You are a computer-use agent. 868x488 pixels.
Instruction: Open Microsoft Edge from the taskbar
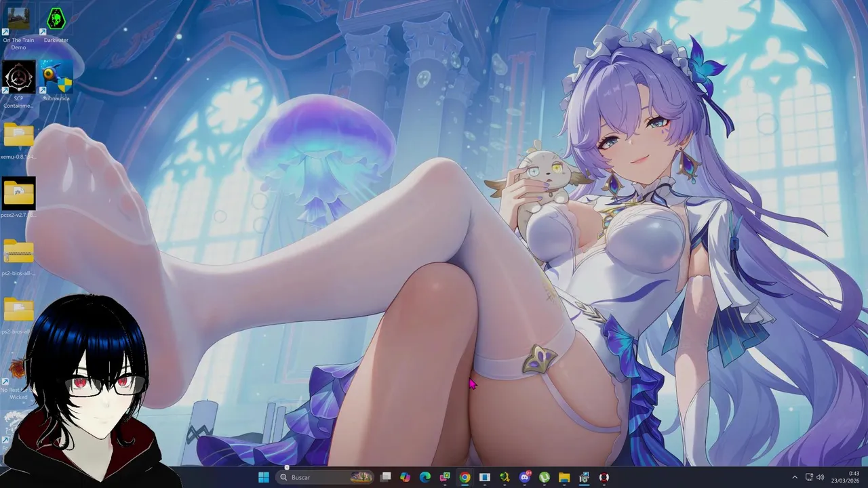pyautogui.click(x=425, y=477)
